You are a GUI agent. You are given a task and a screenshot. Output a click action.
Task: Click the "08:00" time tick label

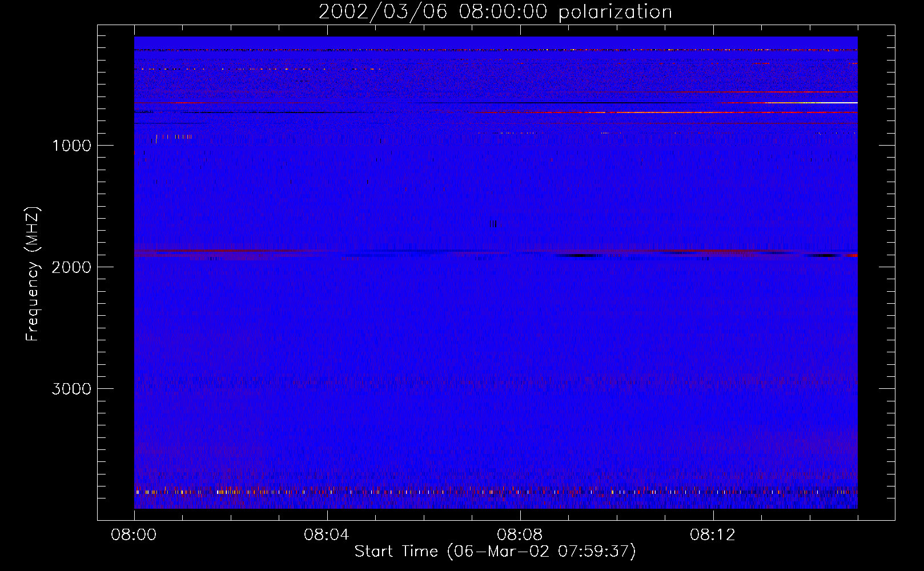(x=134, y=535)
